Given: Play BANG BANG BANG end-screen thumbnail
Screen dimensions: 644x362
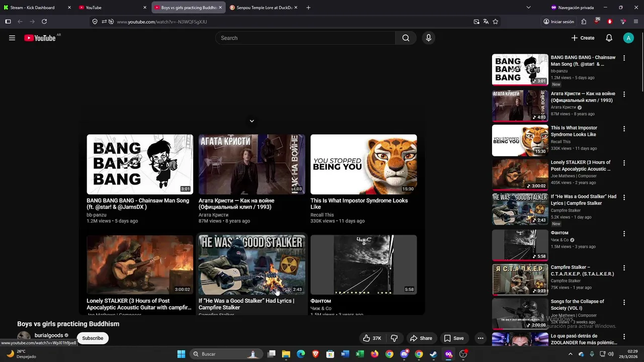Looking at the screenshot, I should [140, 164].
